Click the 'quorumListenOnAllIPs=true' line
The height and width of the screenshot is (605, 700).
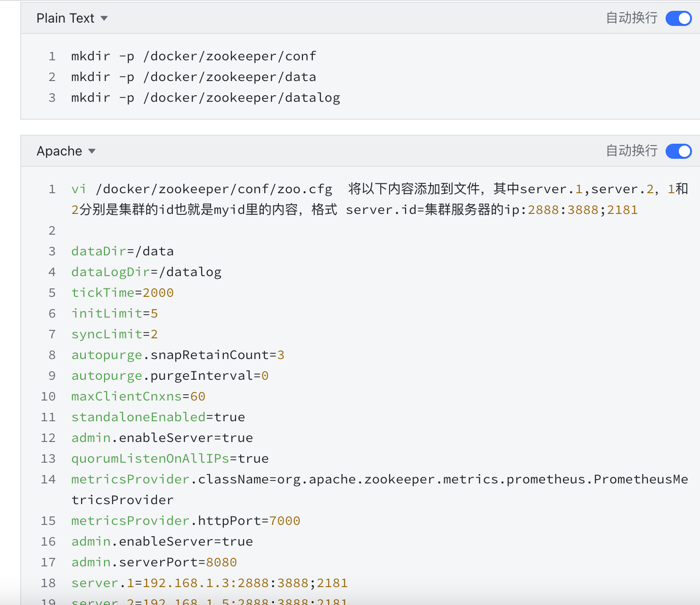(170, 458)
